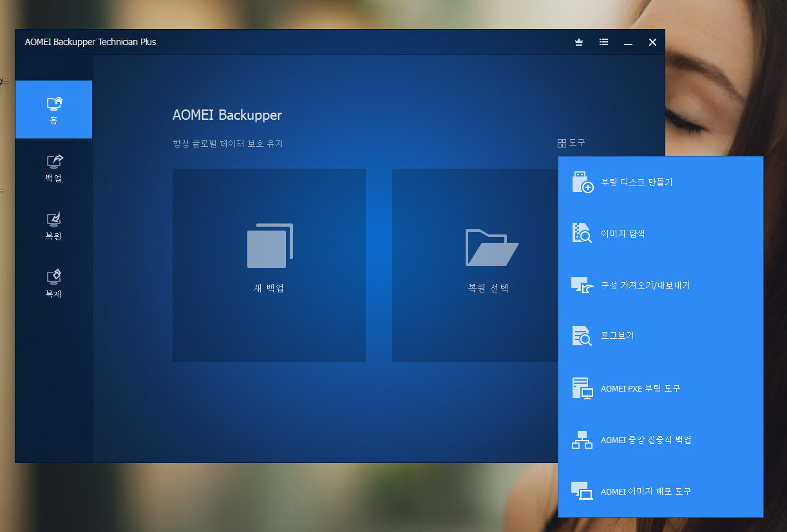Launch AOMEI 이미지 배포 도구 menu entry
787x532 pixels.
pos(661,491)
